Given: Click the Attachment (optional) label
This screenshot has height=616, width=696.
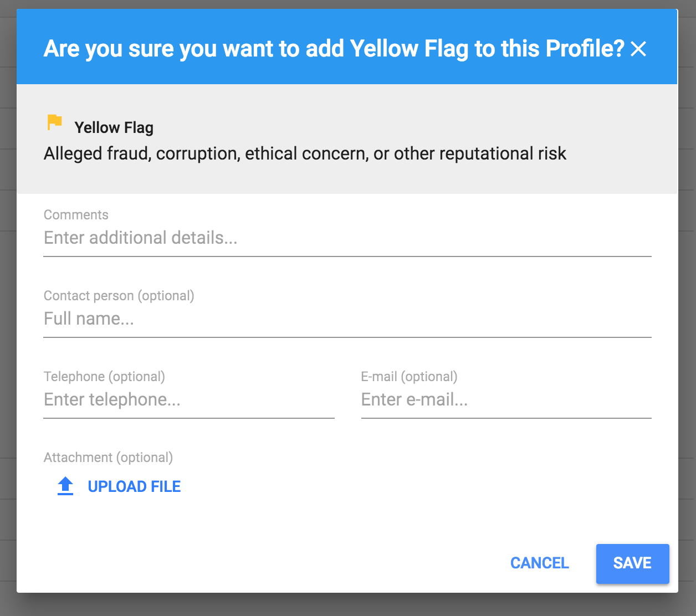Looking at the screenshot, I should click(108, 458).
